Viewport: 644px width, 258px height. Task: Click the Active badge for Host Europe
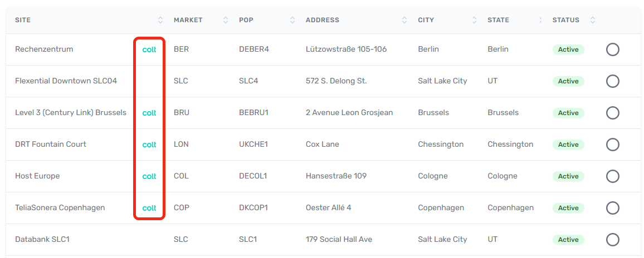(x=568, y=176)
